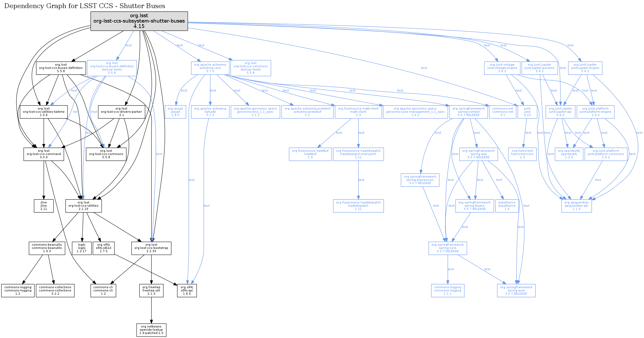Select the mqtt-client 1.3 node
This screenshot has width=644, height=338.
click(x=358, y=112)
